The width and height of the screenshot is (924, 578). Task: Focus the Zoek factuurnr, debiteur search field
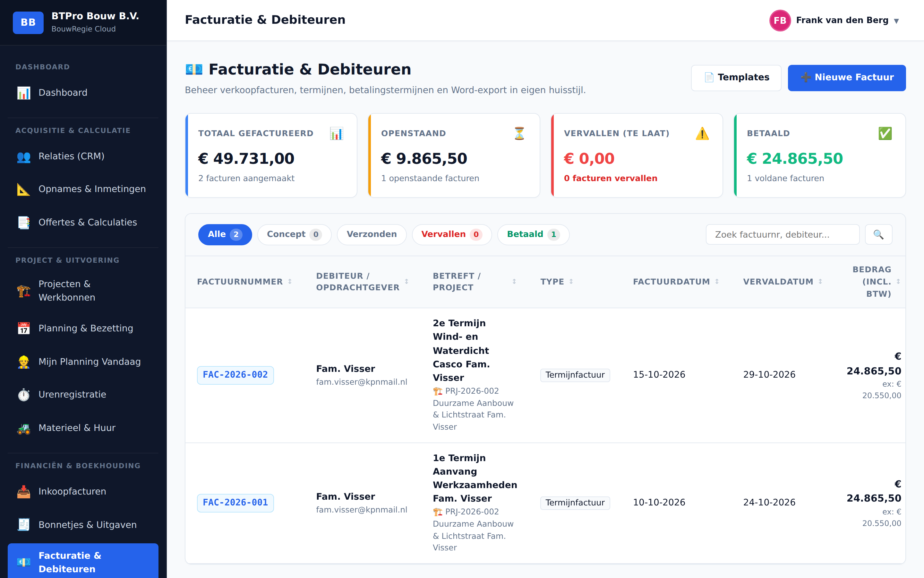coord(782,234)
